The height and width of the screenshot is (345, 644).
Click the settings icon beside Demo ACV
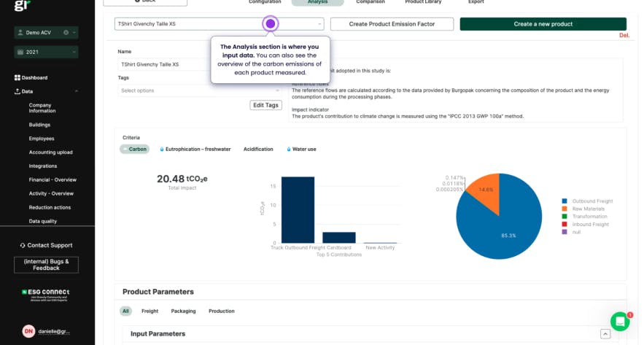point(66,32)
